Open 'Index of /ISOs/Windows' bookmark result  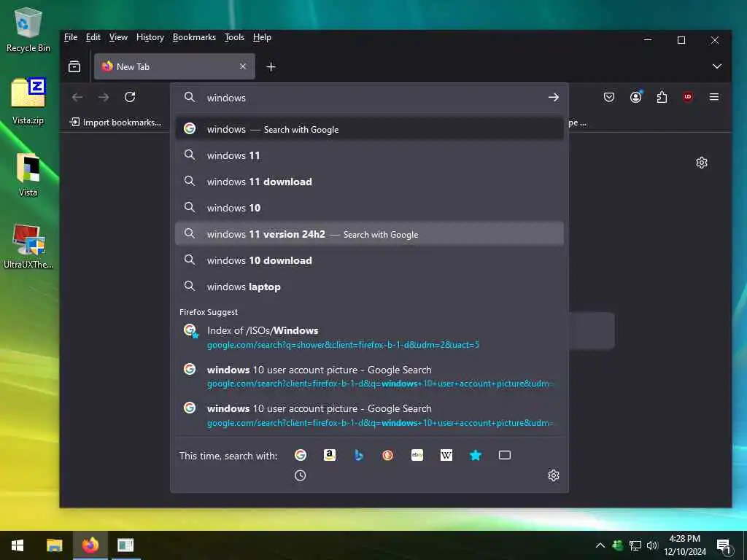pyautogui.click(x=369, y=337)
